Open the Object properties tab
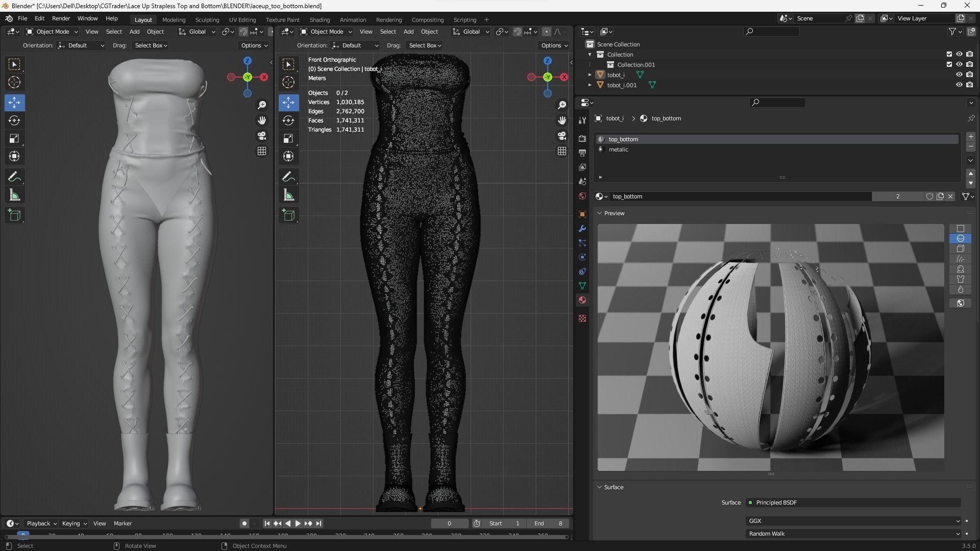 582,214
